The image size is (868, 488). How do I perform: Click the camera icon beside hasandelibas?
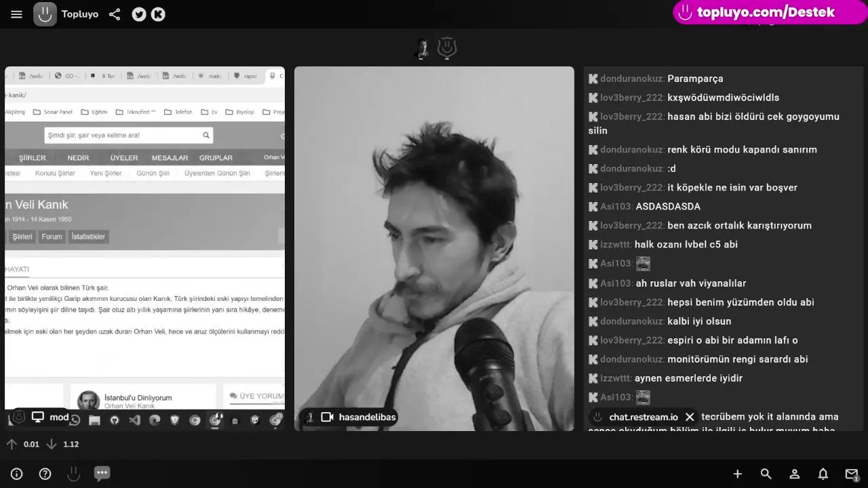[x=327, y=418]
